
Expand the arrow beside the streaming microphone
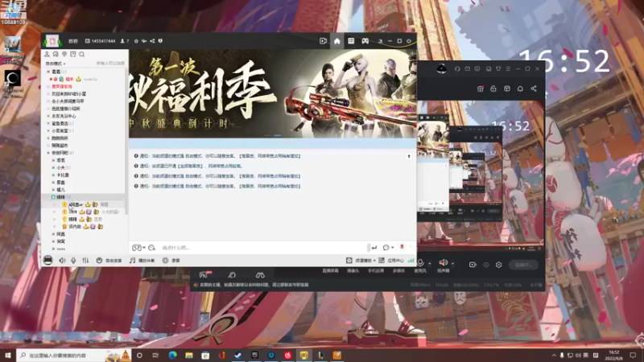tap(429, 263)
